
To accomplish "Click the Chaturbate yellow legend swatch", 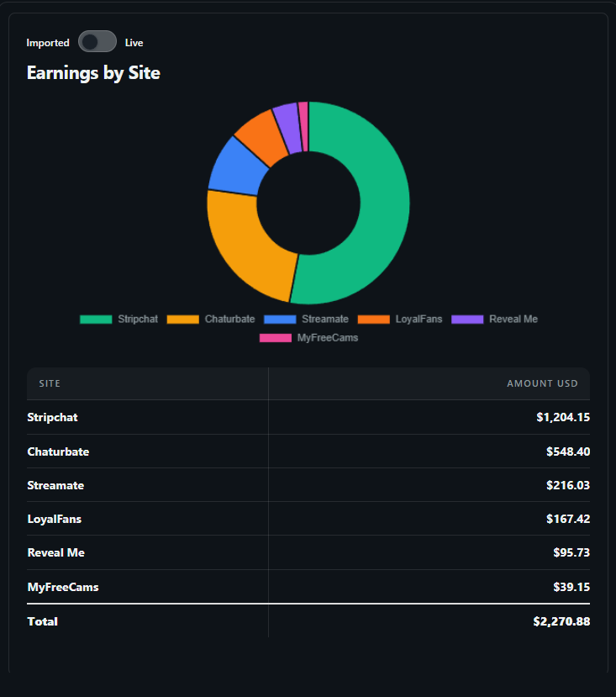I will (x=182, y=319).
